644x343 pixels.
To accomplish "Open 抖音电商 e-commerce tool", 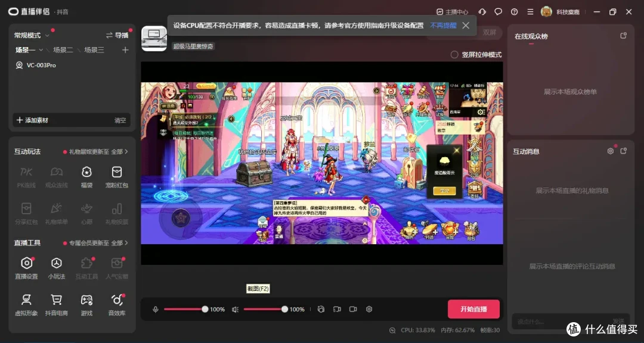I will click(x=56, y=305).
